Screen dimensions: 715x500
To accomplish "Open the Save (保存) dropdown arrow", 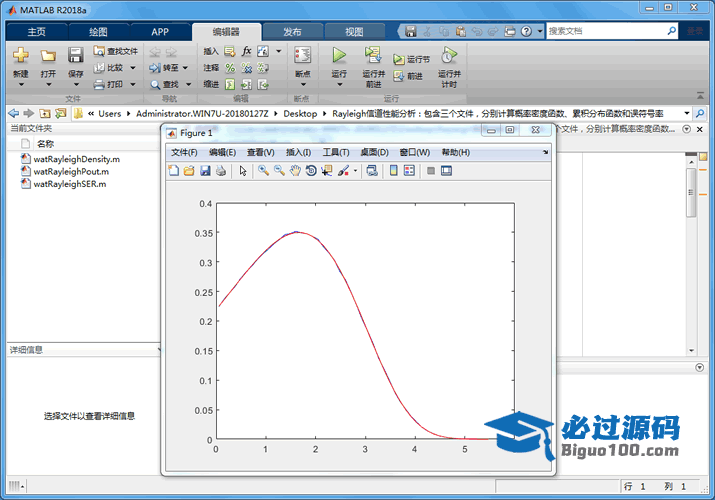I will (x=76, y=85).
